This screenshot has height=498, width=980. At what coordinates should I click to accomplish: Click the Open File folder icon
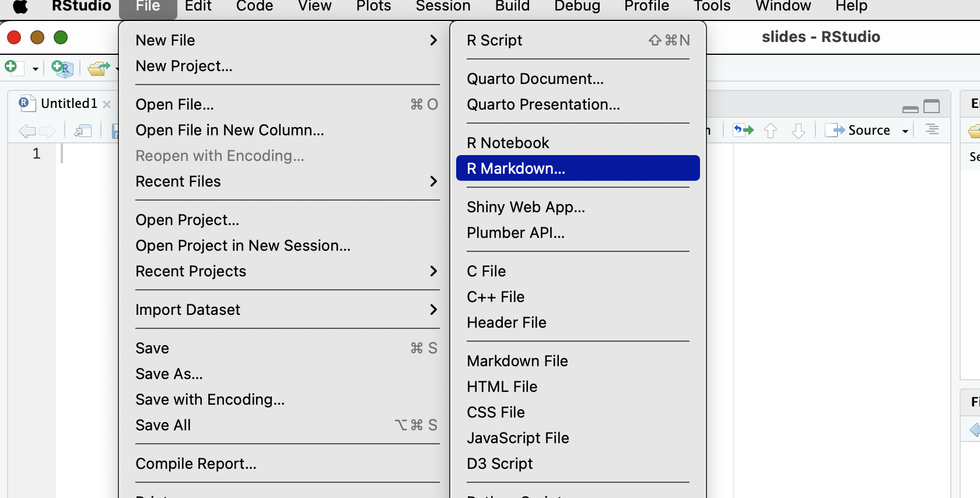click(99, 68)
